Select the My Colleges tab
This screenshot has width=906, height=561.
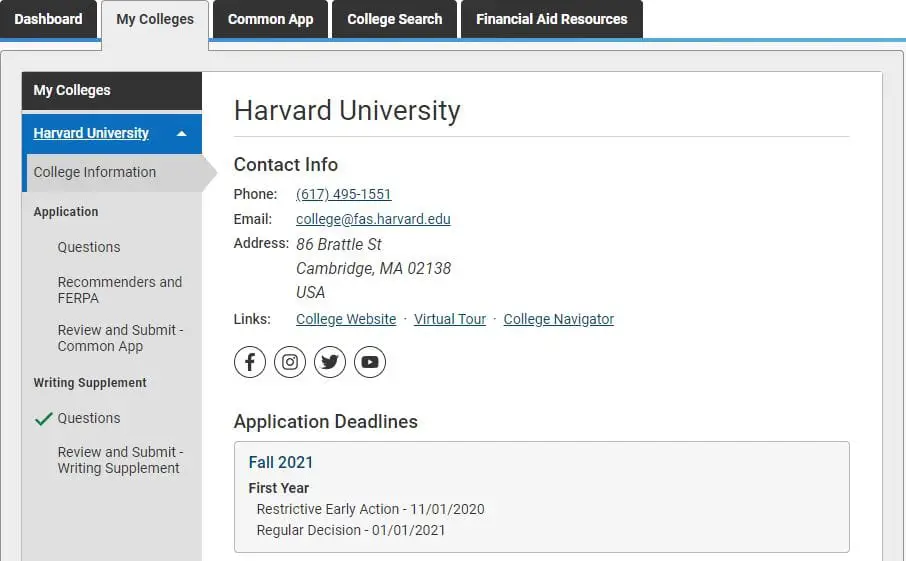[x=155, y=20]
